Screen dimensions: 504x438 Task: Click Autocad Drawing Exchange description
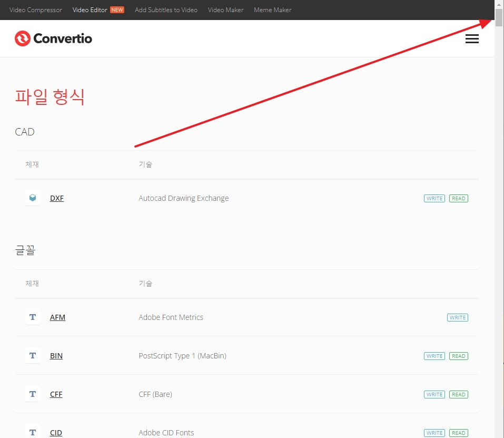tap(183, 198)
